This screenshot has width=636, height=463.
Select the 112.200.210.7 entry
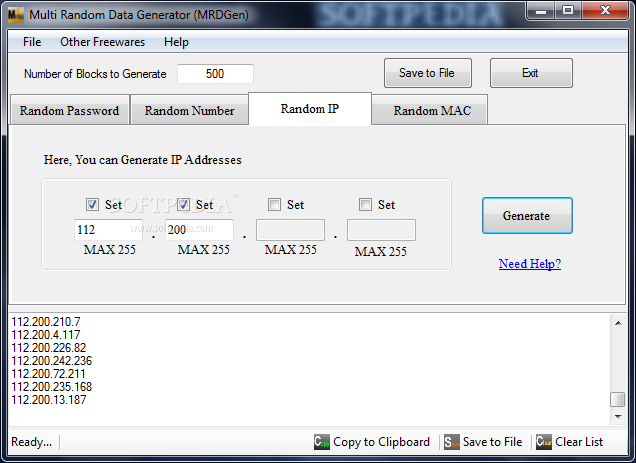46,322
